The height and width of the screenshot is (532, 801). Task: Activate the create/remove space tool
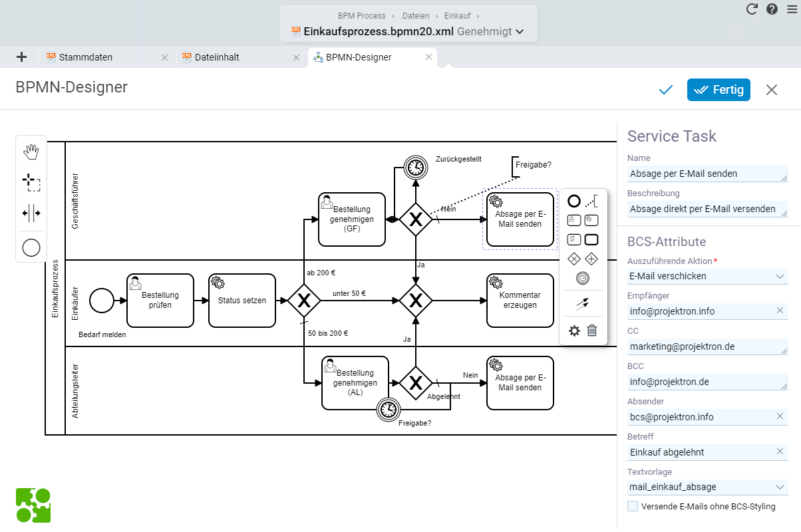click(x=31, y=213)
